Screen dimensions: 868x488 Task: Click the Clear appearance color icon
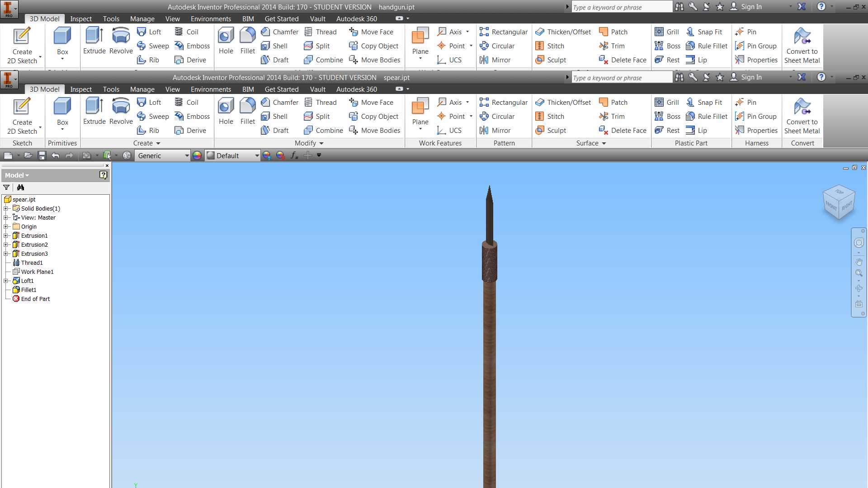280,155
